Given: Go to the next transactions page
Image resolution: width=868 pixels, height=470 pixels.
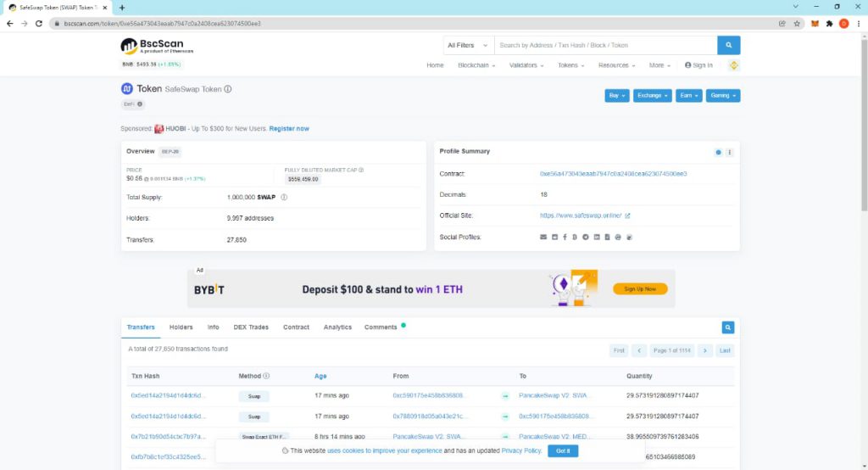Looking at the screenshot, I should click(704, 351).
